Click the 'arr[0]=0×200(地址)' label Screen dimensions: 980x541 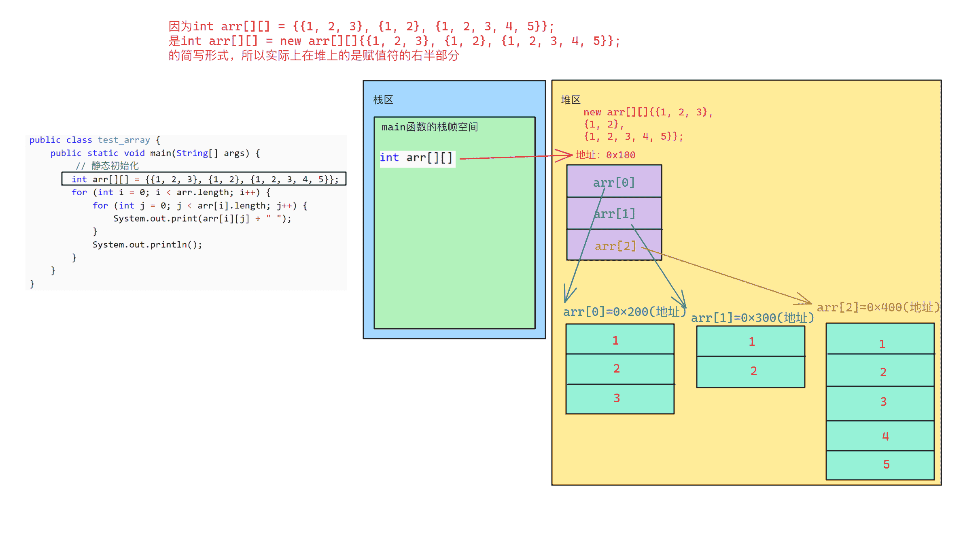(625, 311)
